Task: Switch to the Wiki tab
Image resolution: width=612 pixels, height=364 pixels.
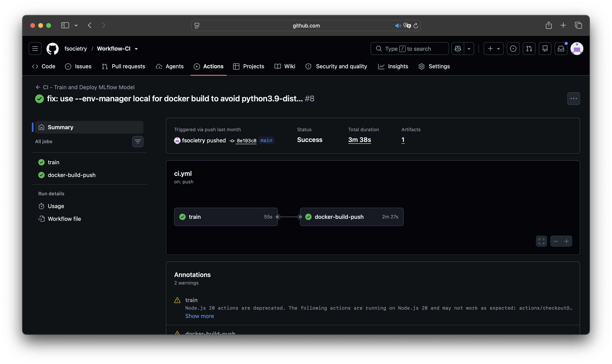Action: [285, 66]
